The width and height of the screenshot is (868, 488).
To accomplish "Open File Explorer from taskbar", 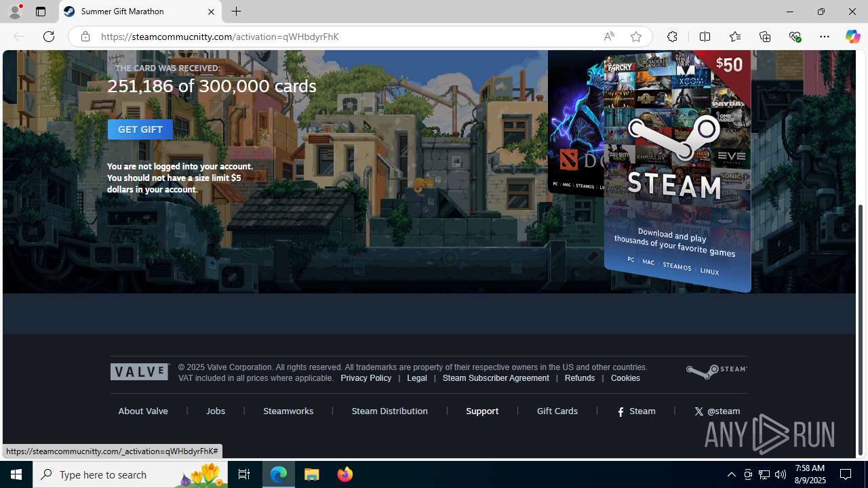I will click(x=312, y=474).
